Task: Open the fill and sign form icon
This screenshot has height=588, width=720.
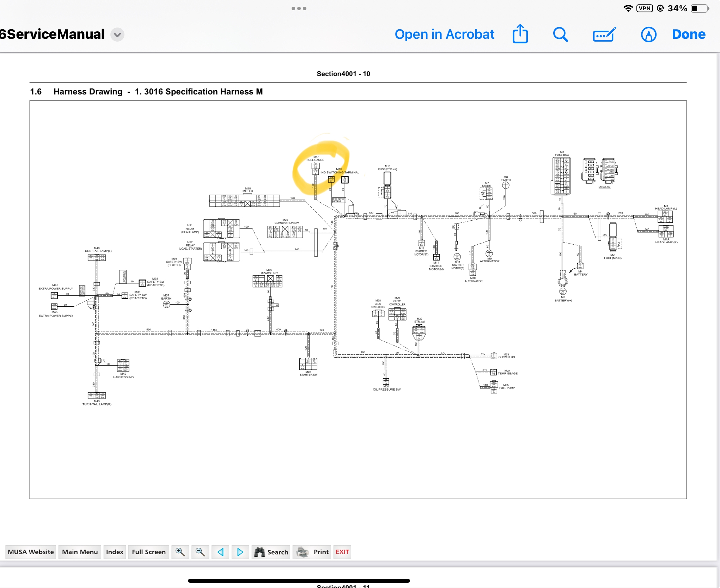Action: pyautogui.click(x=604, y=35)
